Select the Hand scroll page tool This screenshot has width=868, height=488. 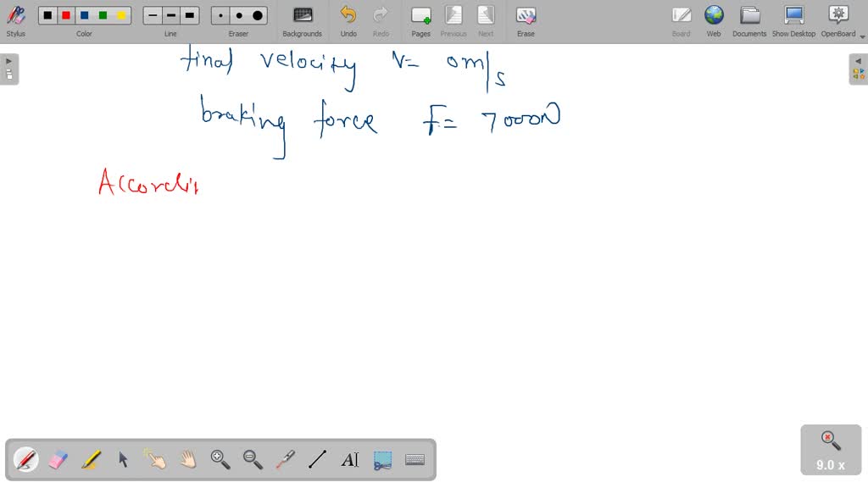pos(188,459)
